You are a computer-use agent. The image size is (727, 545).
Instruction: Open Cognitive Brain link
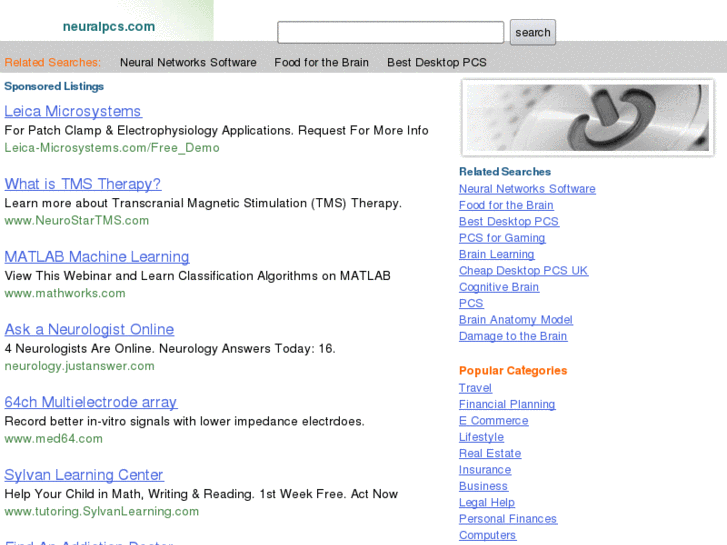(499, 287)
